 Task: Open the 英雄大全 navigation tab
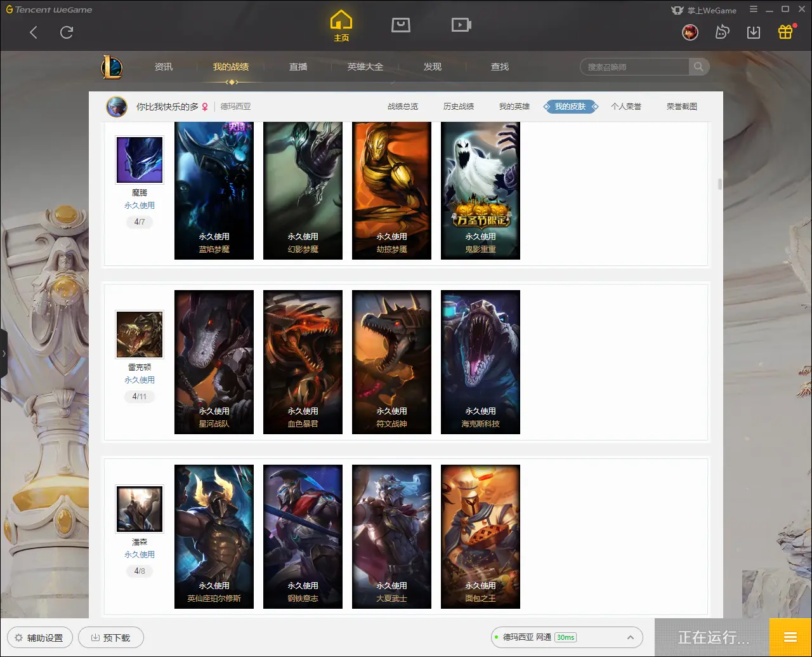tap(365, 67)
